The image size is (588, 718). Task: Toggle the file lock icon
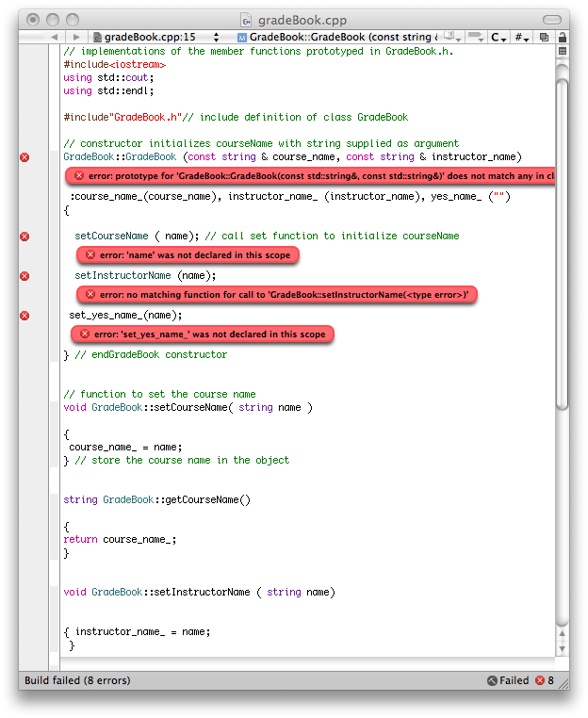coord(563,37)
